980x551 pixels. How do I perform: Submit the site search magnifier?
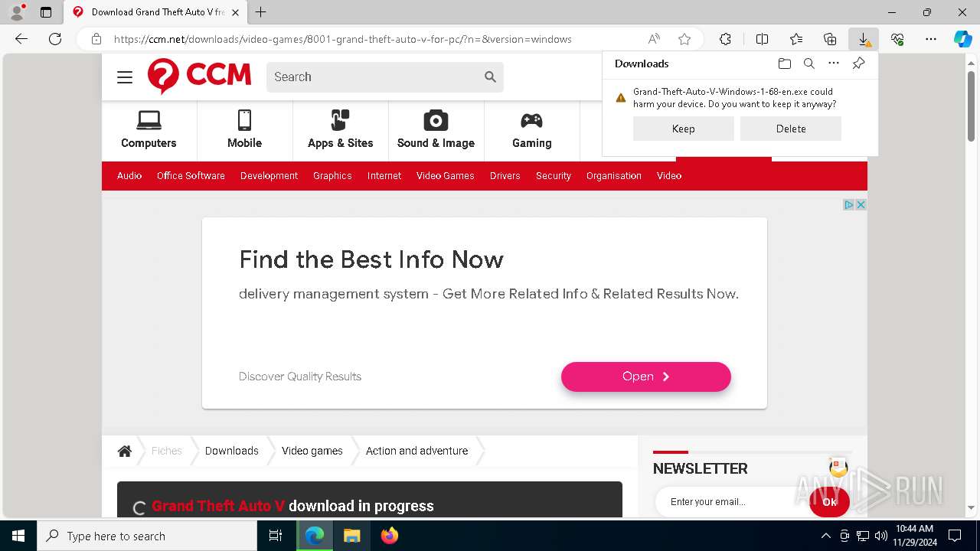pyautogui.click(x=491, y=77)
